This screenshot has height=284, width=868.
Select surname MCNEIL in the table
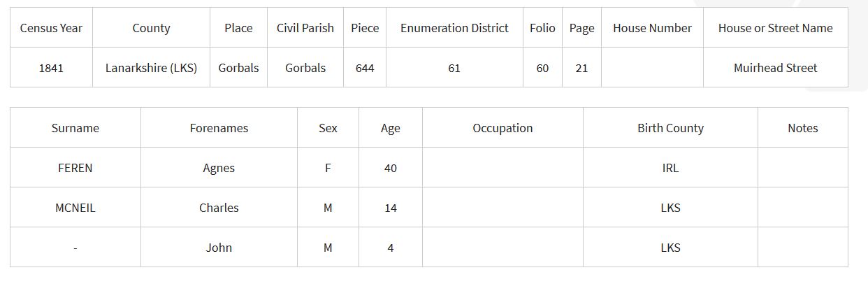(75, 208)
